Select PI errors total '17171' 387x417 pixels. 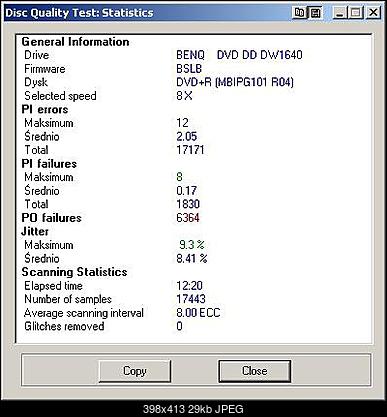(190, 150)
